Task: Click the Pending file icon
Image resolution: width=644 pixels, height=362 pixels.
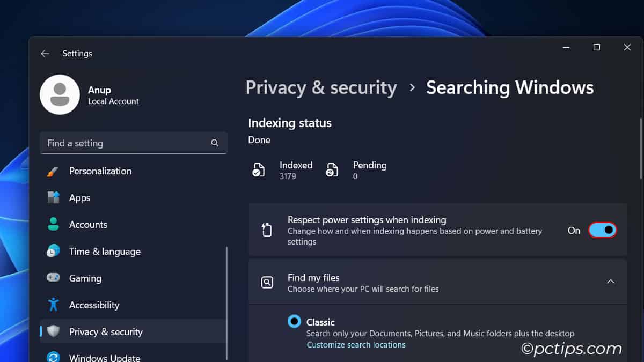Action: 332,171
